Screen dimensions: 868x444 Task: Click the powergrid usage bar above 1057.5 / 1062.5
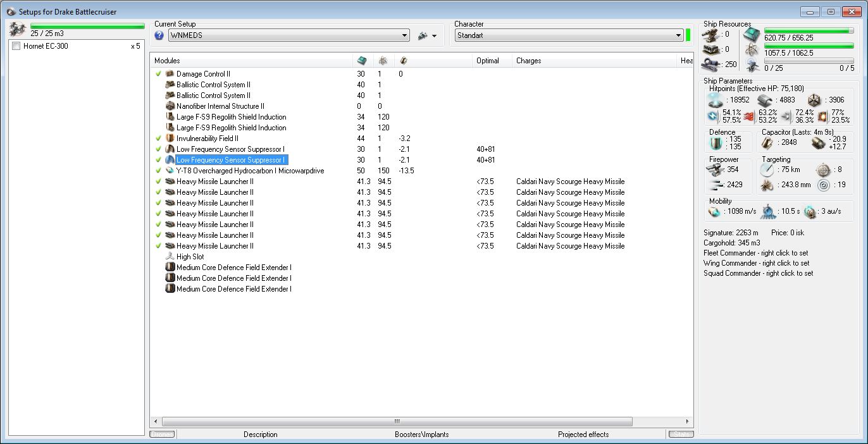(x=809, y=46)
